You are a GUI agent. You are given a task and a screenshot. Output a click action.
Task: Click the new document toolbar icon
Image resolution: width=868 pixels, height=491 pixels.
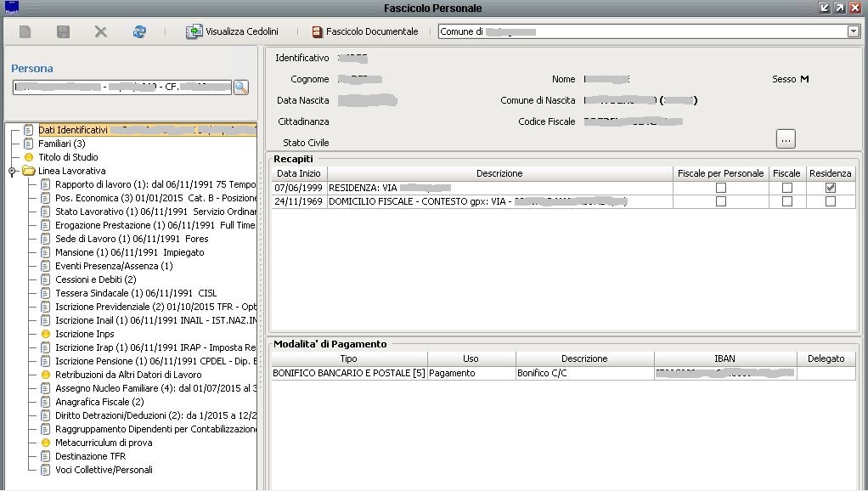[x=25, y=31]
